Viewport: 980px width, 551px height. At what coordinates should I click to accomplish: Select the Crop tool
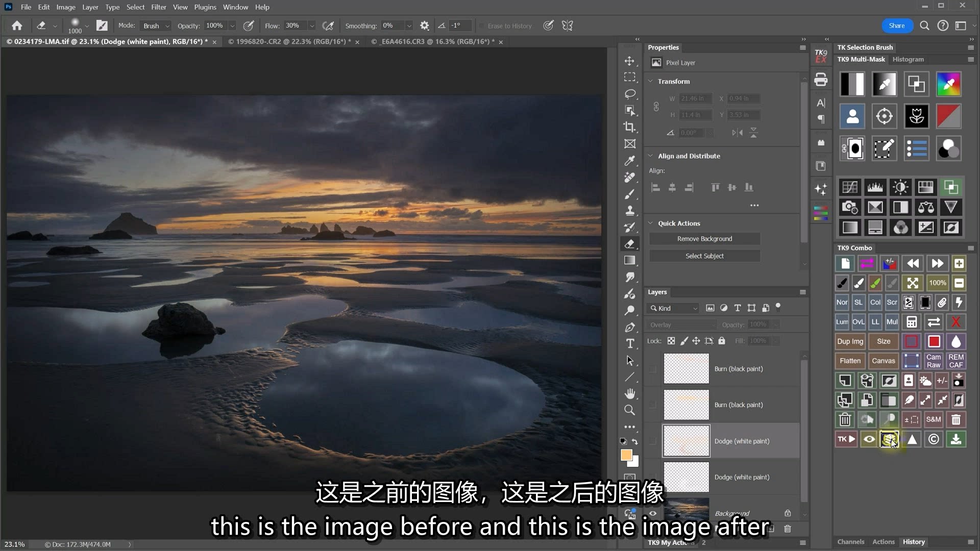coord(630,127)
